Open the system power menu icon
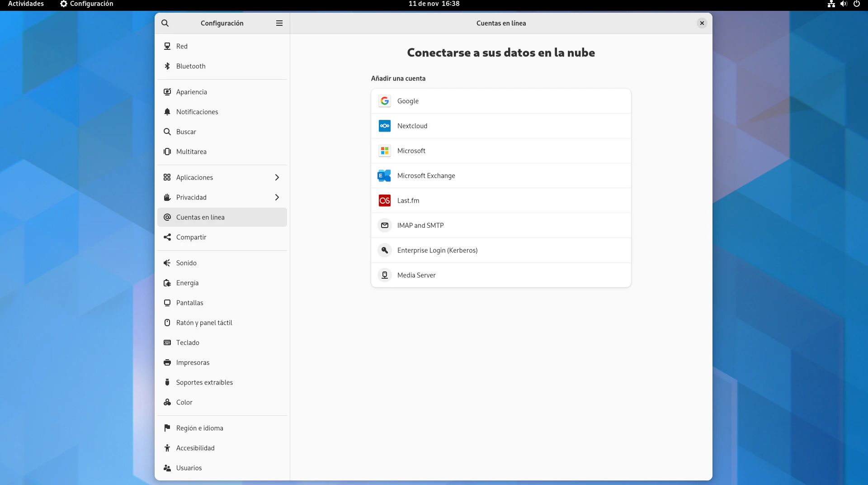The height and width of the screenshot is (485, 868). (x=856, y=4)
